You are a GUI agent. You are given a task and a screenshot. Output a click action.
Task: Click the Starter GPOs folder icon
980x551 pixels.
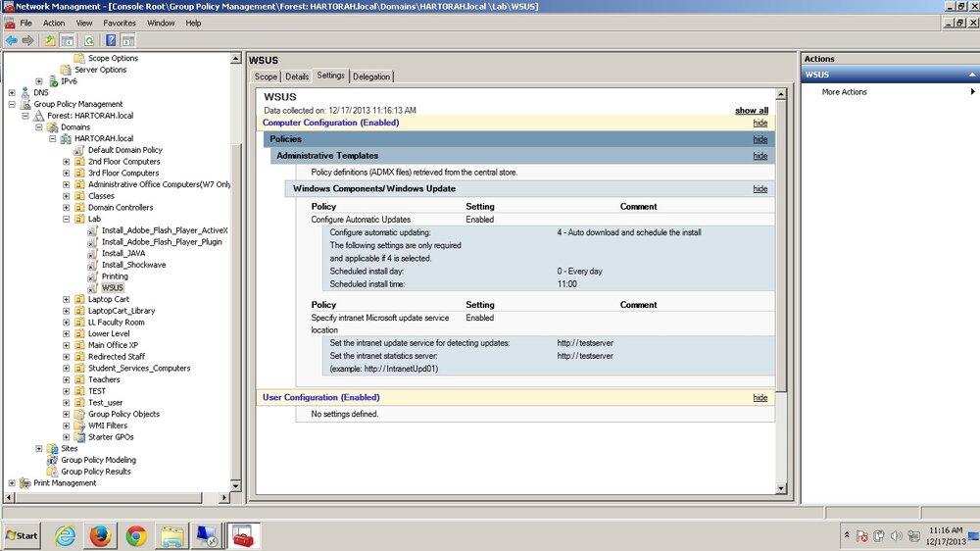pyautogui.click(x=79, y=437)
